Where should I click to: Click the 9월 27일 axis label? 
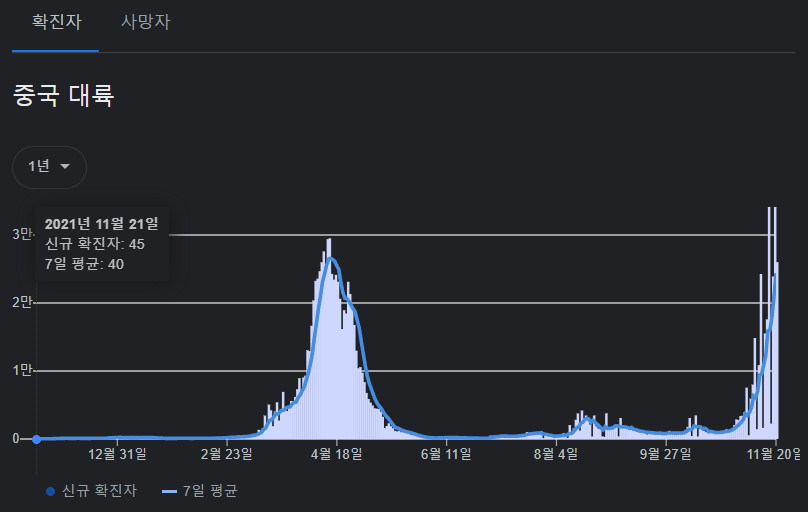(665, 454)
